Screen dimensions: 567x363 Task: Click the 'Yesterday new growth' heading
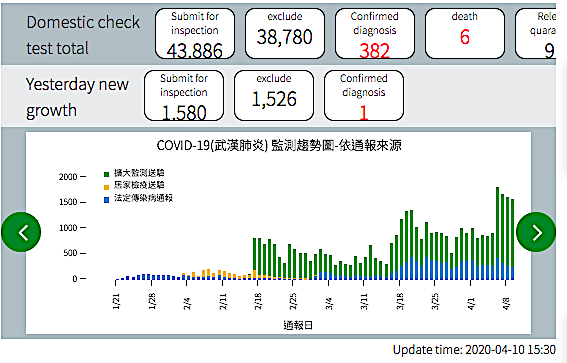pos(77,97)
